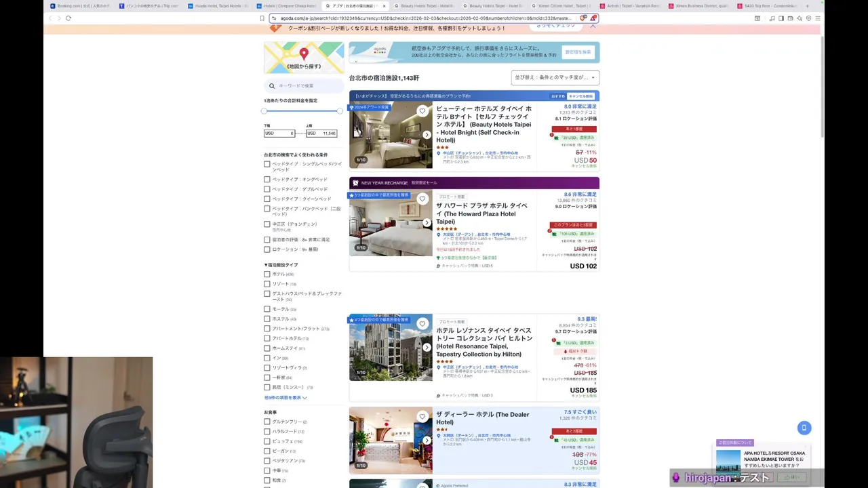This screenshot has width=868, height=488.
Task: Switch to Airbnb Taipei browser tab
Action: click(x=631, y=6)
